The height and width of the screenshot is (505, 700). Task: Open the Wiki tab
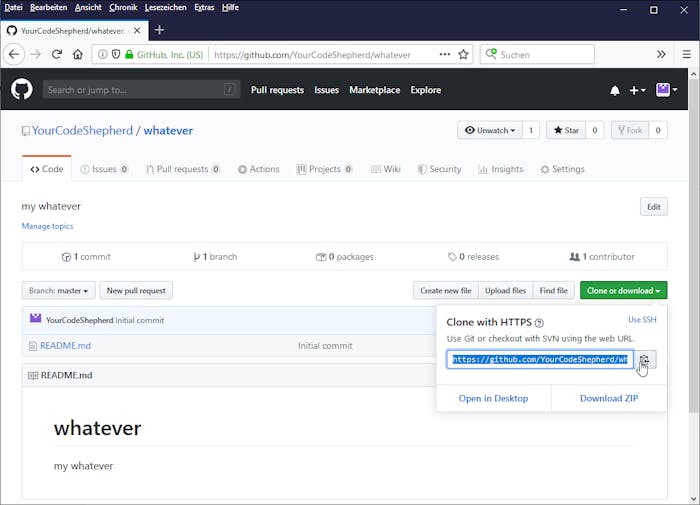point(386,169)
